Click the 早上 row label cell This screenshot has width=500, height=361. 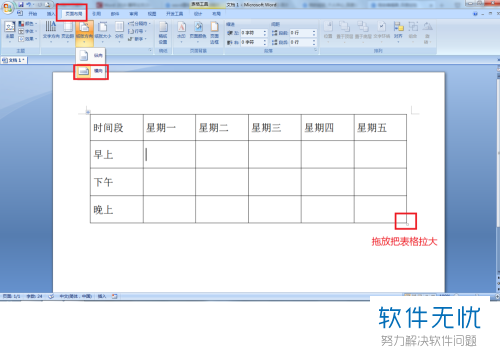117,154
